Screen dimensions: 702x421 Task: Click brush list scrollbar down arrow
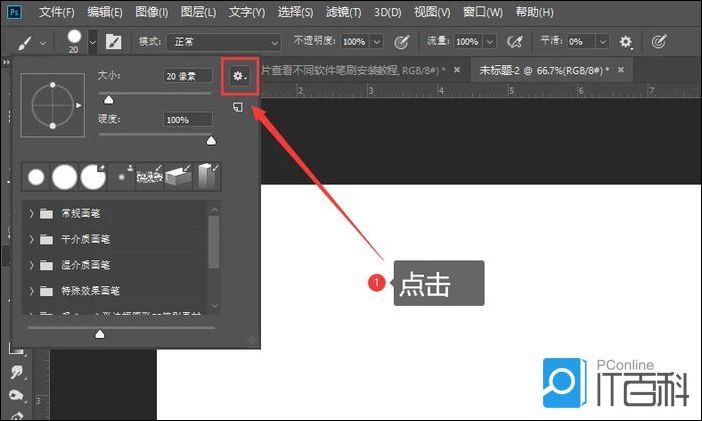[x=214, y=306]
